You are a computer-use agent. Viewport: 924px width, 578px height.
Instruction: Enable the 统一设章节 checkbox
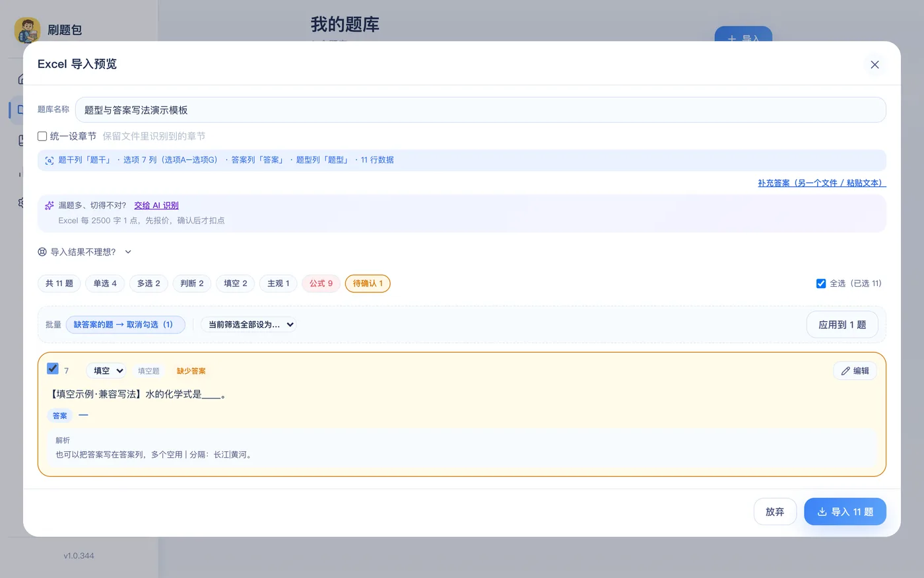coord(42,136)
